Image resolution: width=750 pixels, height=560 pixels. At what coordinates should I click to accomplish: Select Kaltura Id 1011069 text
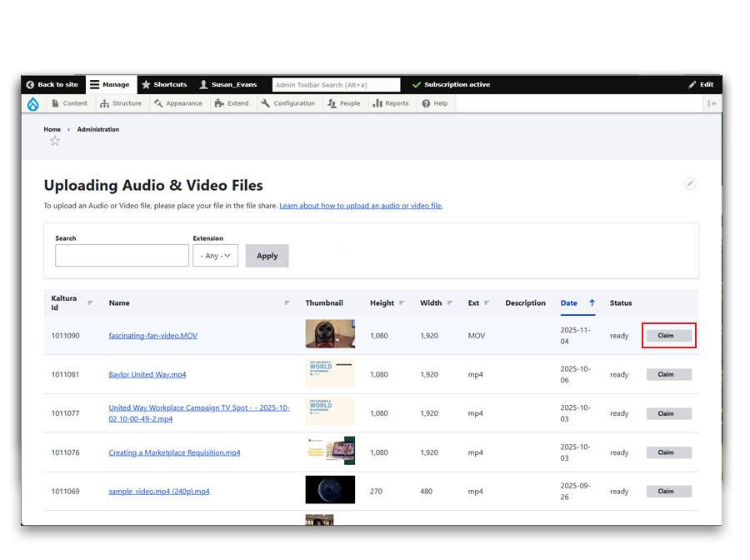[x=66, y=491]
